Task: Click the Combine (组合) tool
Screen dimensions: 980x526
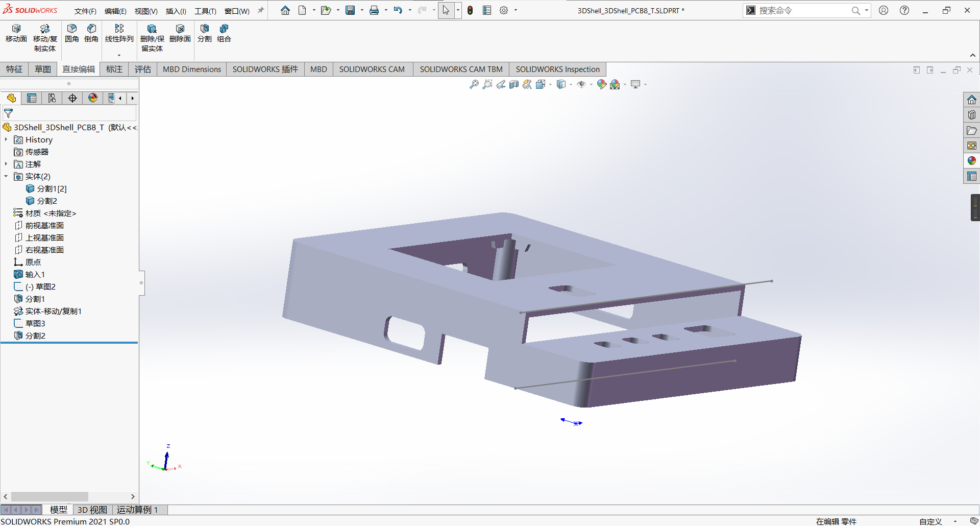Action: (224, 33)
